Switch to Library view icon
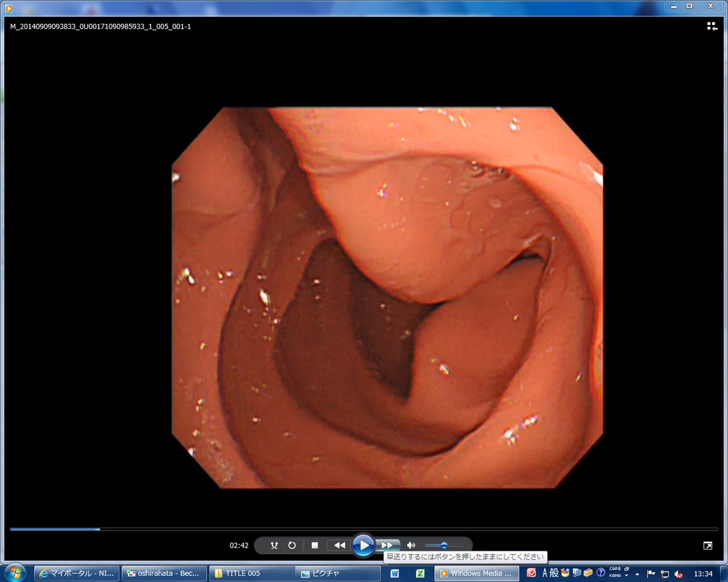Image resolution: width=728 pixels, height=582 pixels. (712, 26)
